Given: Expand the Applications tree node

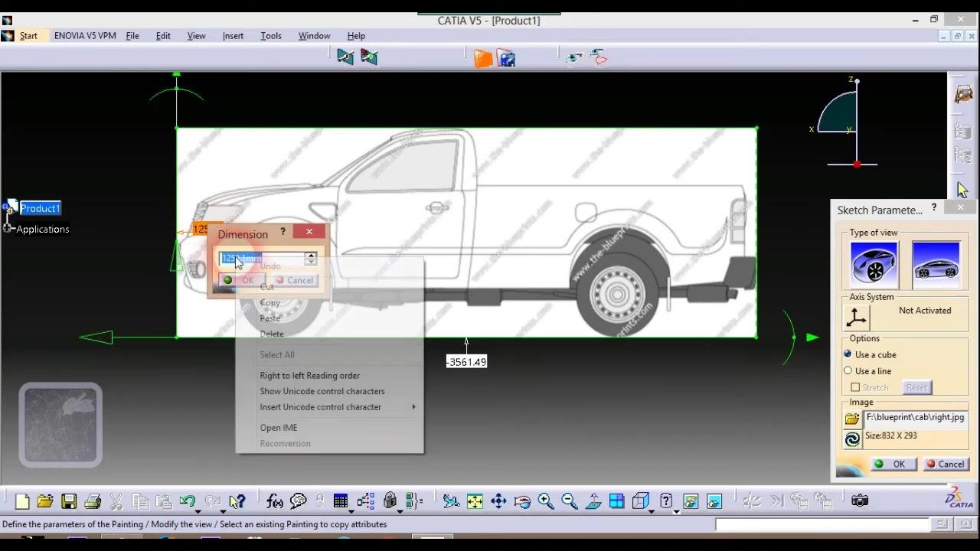Looking at the screenshot, I should click(8, 228).
